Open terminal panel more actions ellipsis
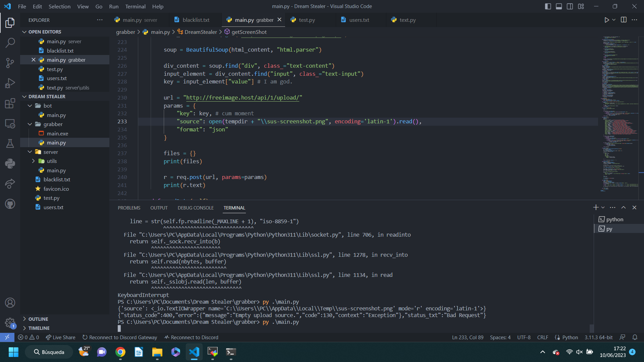644x362 pixels. coord(612,207)
